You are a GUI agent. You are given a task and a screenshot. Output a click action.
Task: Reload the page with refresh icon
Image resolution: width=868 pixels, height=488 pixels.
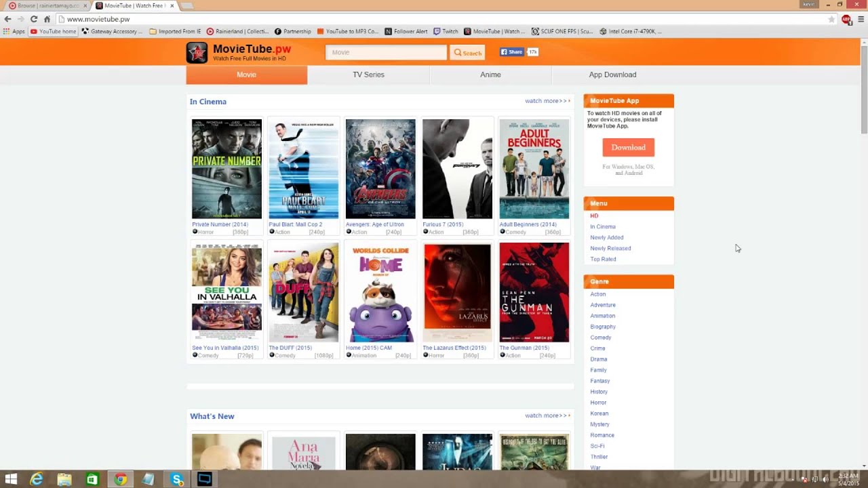tap(34, 19)
